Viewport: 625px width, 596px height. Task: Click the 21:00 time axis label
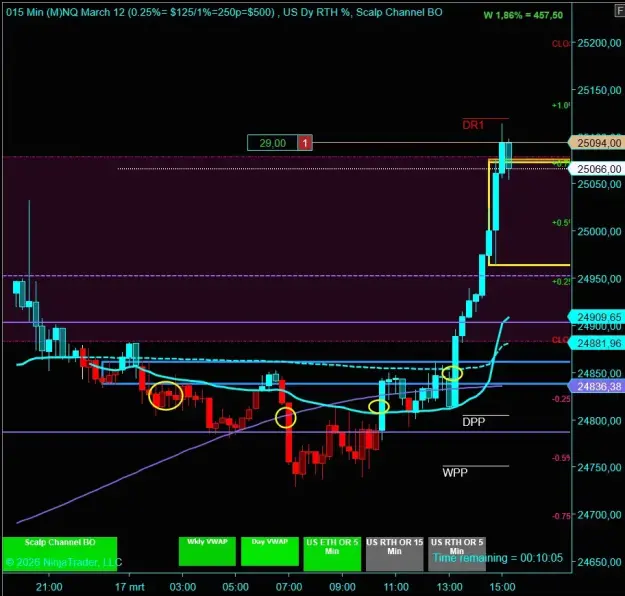pos(49,587)
